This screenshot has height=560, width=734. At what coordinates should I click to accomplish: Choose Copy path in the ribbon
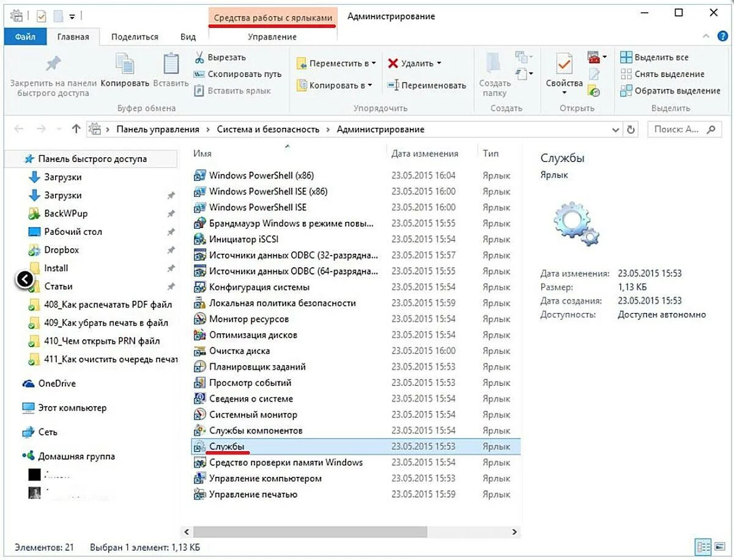237,74
